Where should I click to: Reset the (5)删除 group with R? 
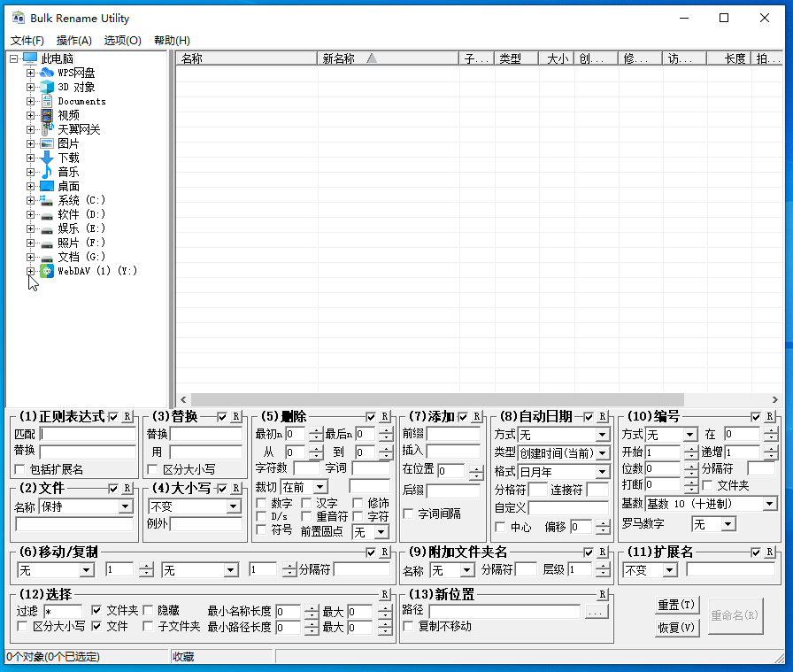point(385,416)
